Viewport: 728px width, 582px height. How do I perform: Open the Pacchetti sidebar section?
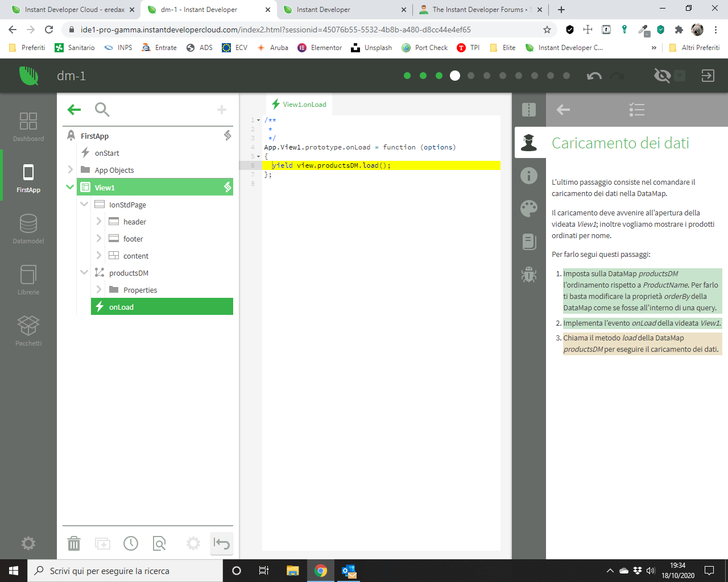coord(28,331)
